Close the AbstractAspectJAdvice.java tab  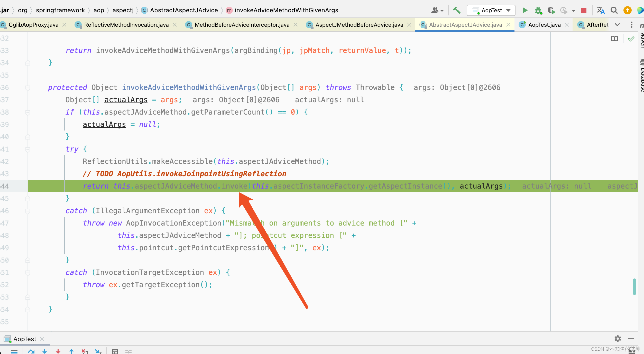508,25
